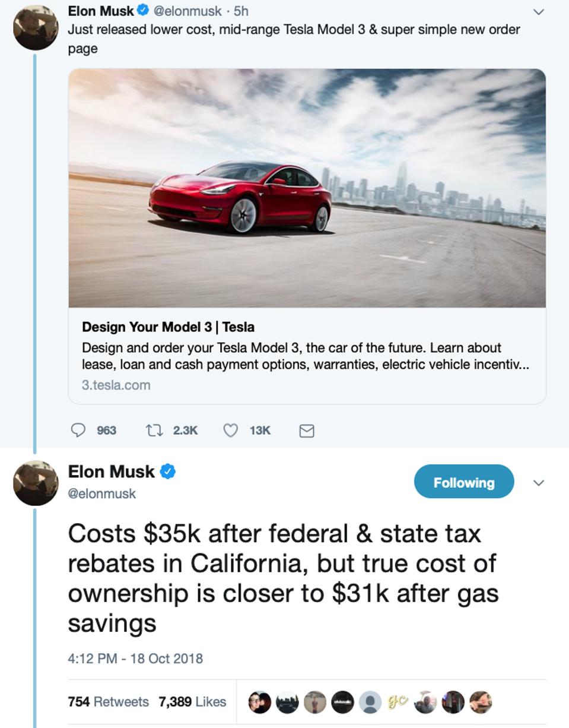
Task: View the 754 Retweets list
Action: click(x=108, y=702)
